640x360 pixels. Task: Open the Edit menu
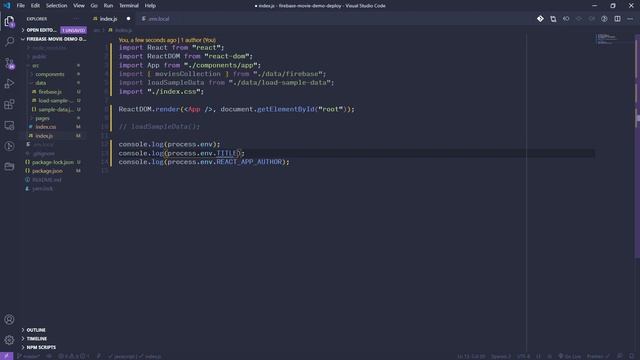click(35, 6)
